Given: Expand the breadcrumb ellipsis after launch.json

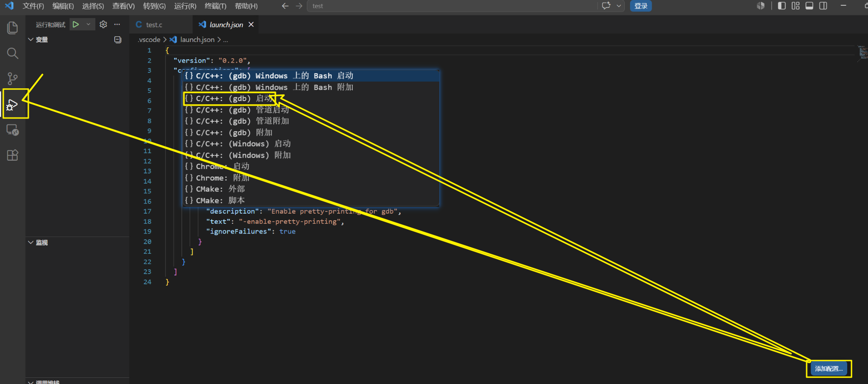Looking at the screenshot, I should (226, 40).
